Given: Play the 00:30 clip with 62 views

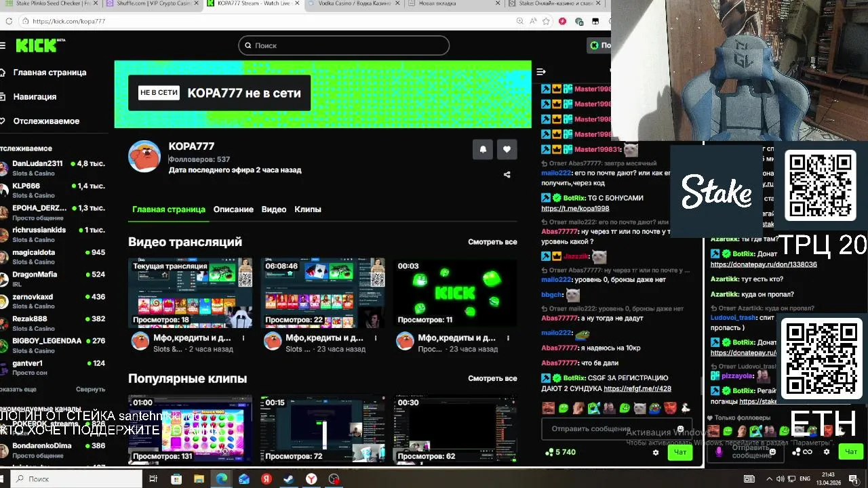Looking at the screenshot, I should (456, 429).
